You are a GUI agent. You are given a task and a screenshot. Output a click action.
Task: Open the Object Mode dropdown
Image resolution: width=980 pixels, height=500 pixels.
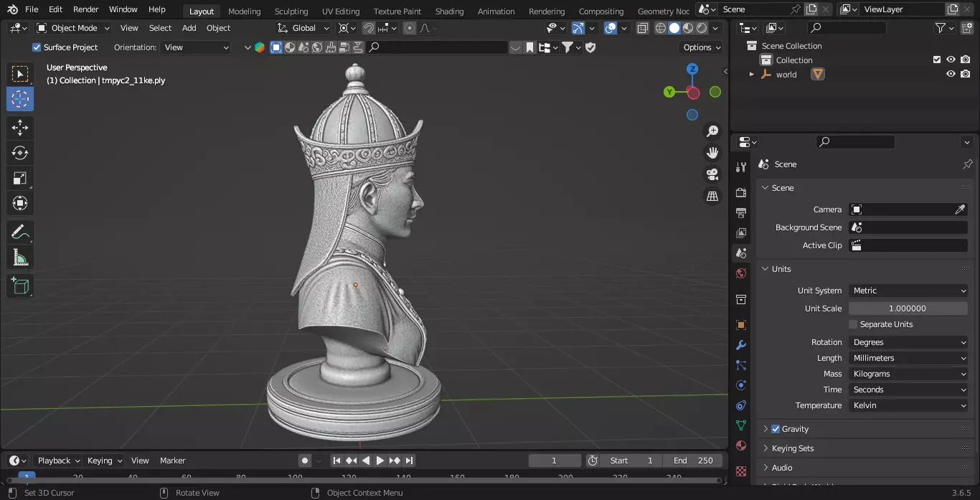[x=72, y=28]
